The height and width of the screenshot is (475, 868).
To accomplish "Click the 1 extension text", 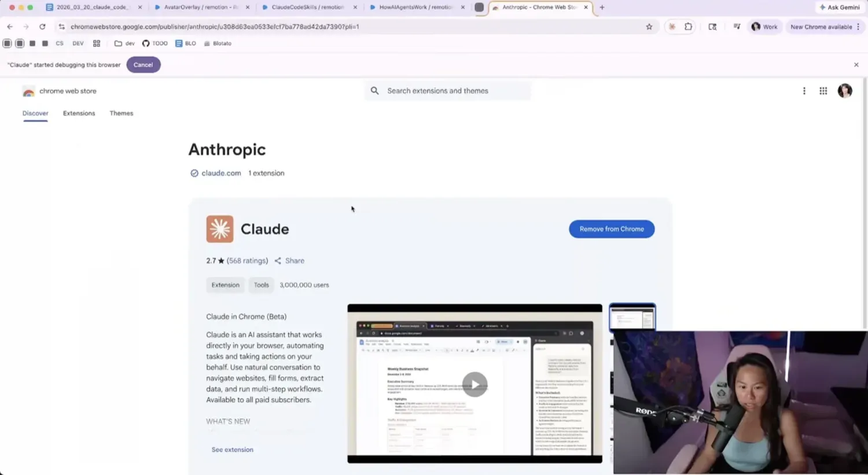I will (x=266, y=173).
